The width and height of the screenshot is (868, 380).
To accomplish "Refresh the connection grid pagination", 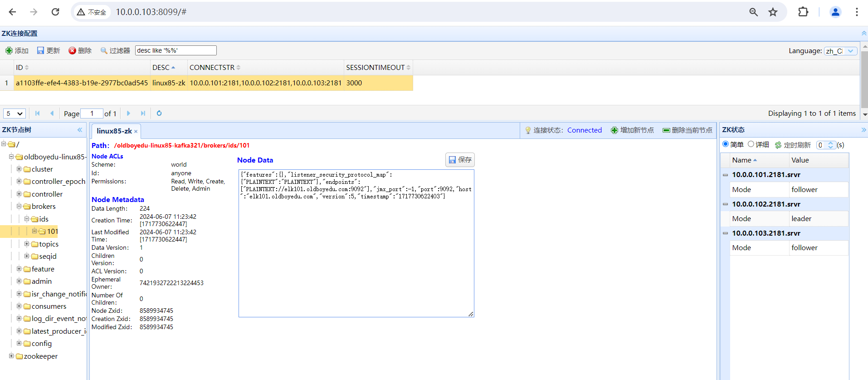I will click(x=159, y=114).
